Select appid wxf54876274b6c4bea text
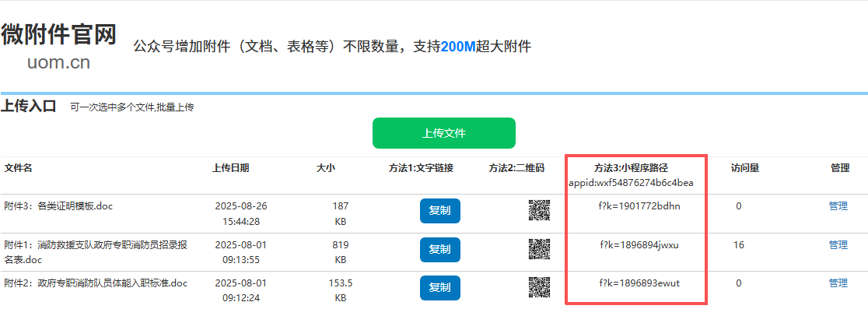The image size is (868, 309). 631,182
